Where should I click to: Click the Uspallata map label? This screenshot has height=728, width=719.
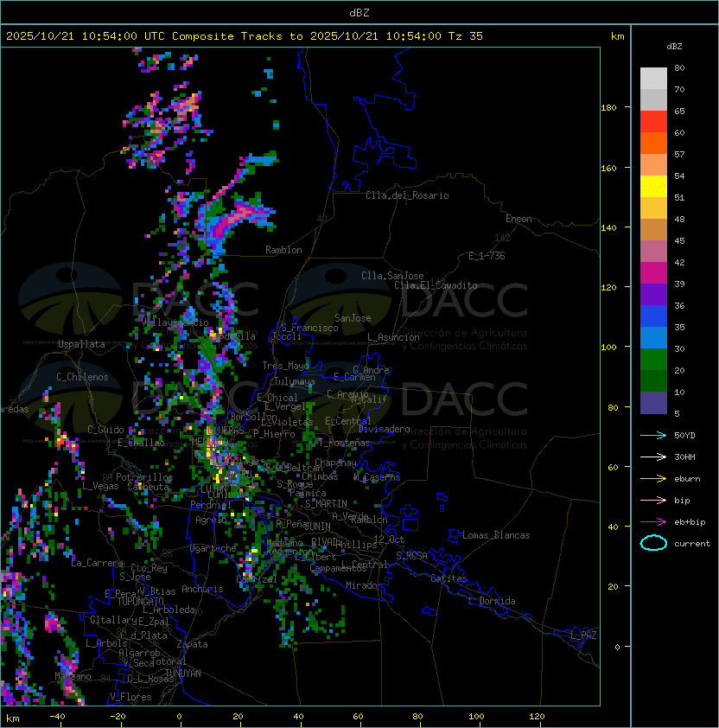pyautogui.click(x=81, y=344)
